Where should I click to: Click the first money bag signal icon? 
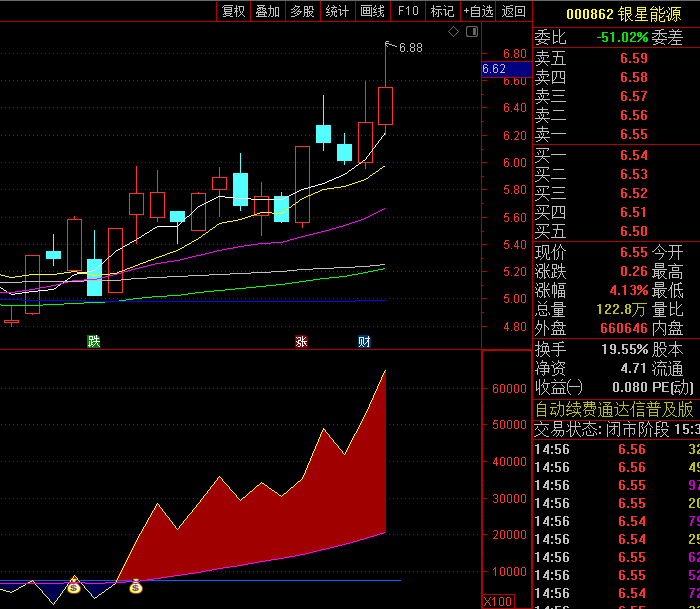(x=74, y=587)
